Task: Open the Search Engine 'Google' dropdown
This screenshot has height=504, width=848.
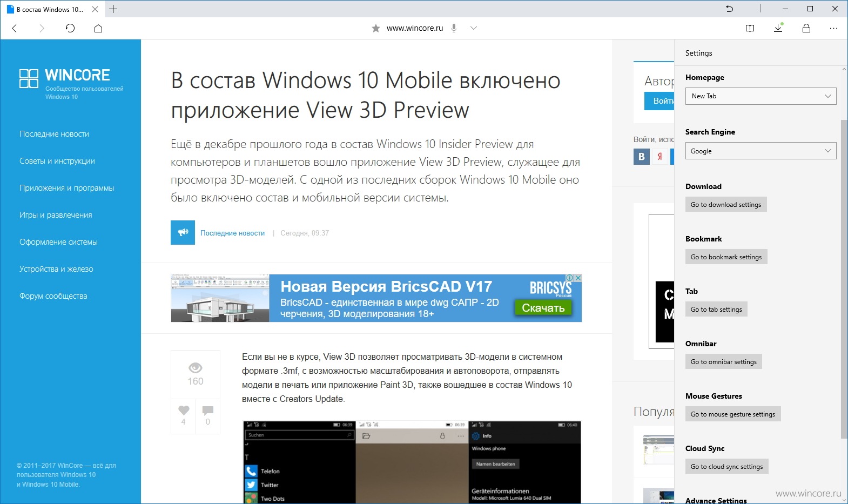Action: [760, 151]
